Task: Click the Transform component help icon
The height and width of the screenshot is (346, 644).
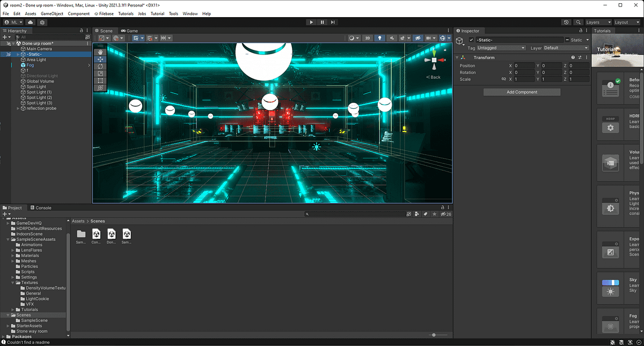Action: [x=573, y=57]
